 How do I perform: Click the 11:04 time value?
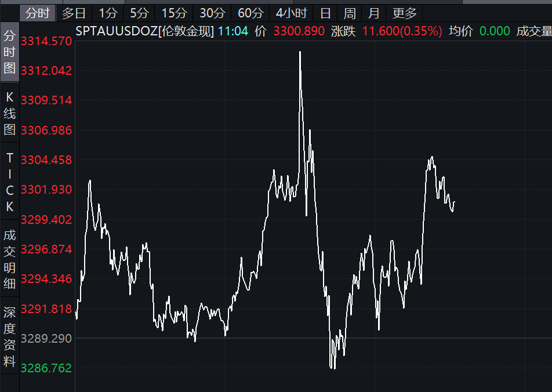click(x=233, y=31)
